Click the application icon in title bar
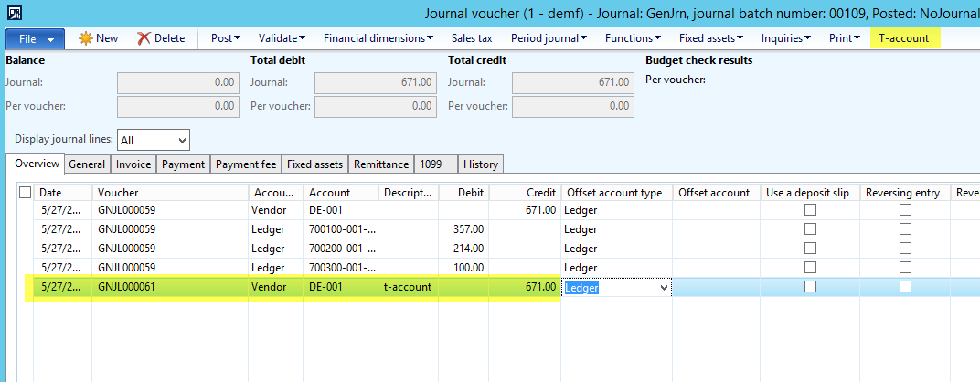 [15, 13]
